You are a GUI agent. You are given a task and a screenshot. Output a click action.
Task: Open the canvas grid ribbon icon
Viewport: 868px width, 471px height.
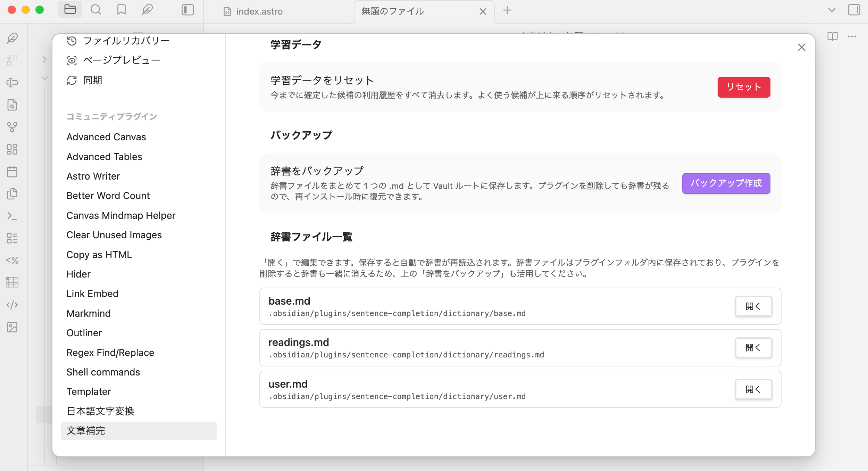(x=12, y=149)
